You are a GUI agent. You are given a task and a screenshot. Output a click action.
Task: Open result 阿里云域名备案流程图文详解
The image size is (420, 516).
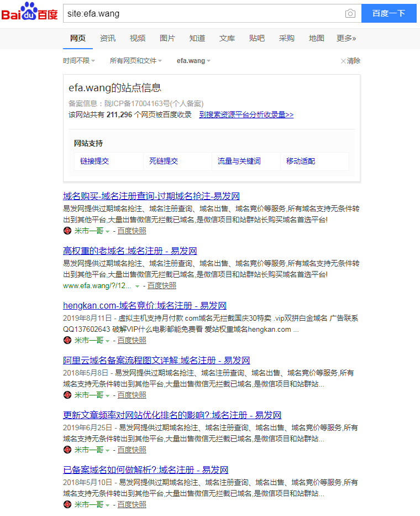[x=156, y=361]
